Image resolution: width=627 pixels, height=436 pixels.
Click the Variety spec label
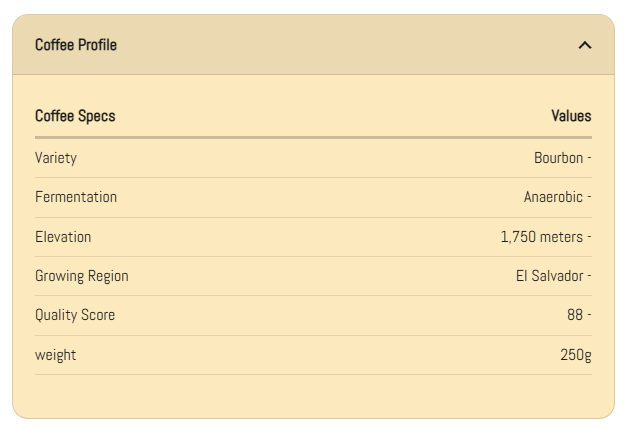(56, 158)
